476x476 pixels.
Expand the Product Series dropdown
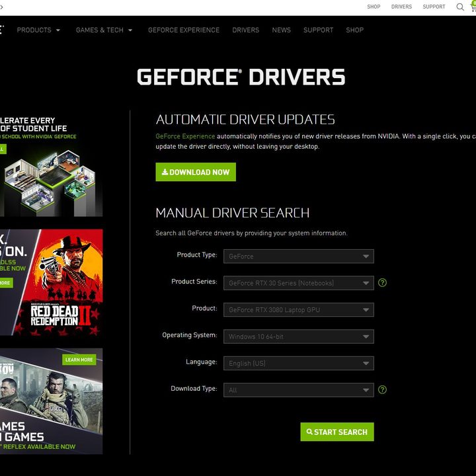[298, 283]
